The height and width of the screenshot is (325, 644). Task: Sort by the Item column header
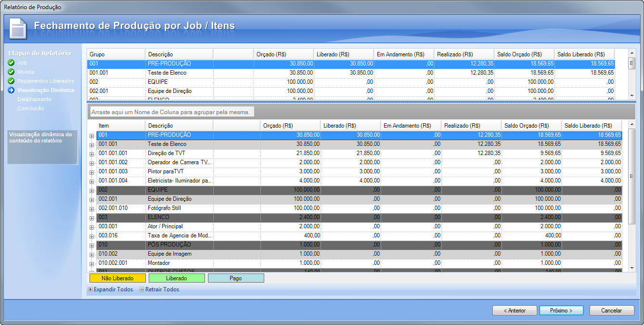pos(120,126)
